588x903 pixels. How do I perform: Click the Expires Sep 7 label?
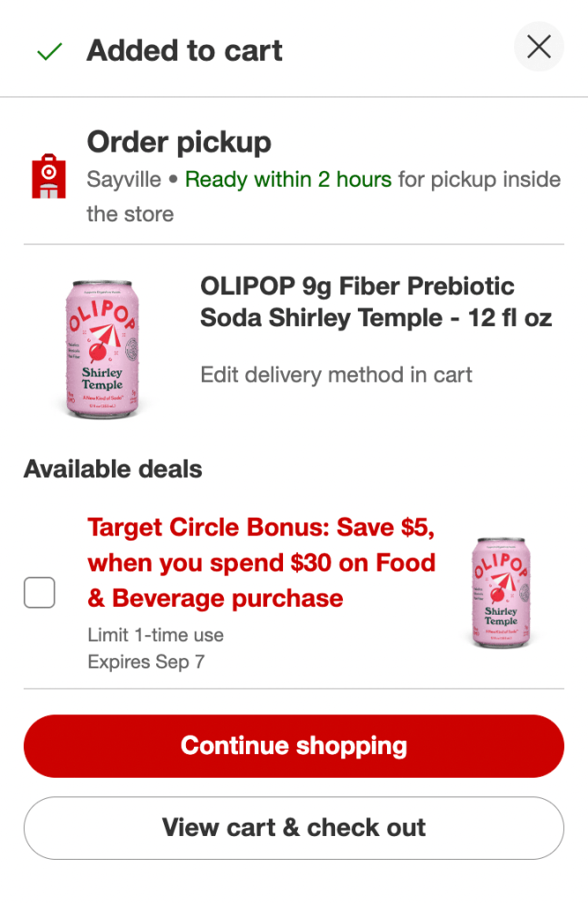145,661
